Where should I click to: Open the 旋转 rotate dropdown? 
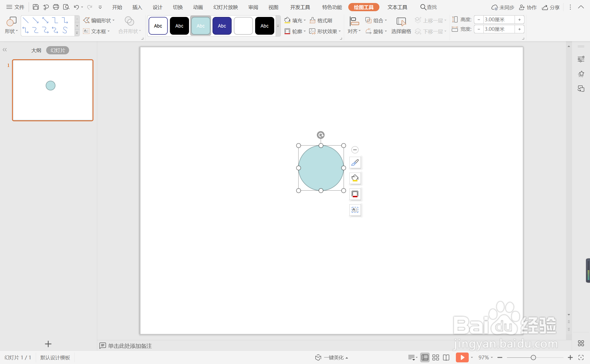376,31
